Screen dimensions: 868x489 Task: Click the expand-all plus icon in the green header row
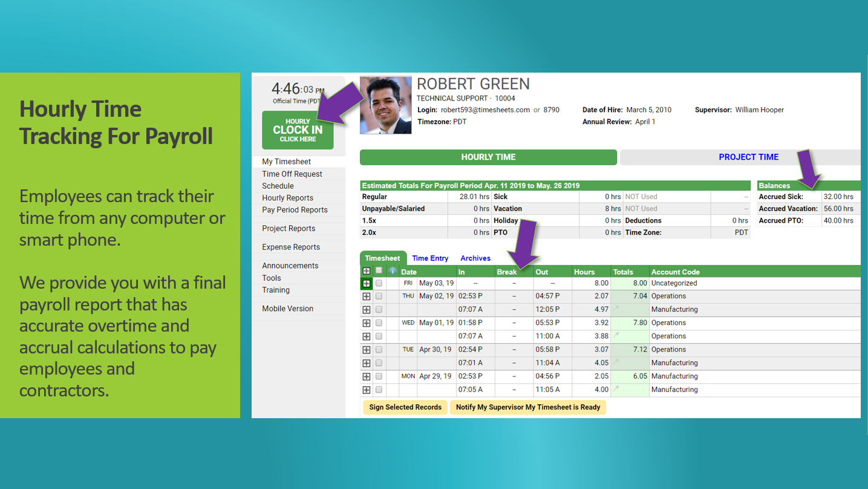pos(367,271)
